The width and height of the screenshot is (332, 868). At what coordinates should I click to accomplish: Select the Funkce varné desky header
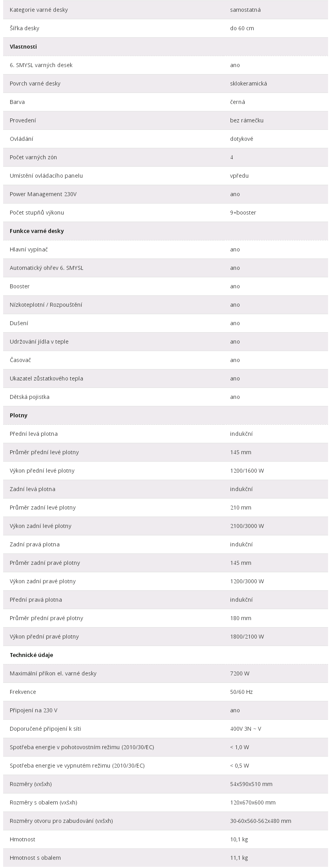pyautogui.click(x=36, y=231)
